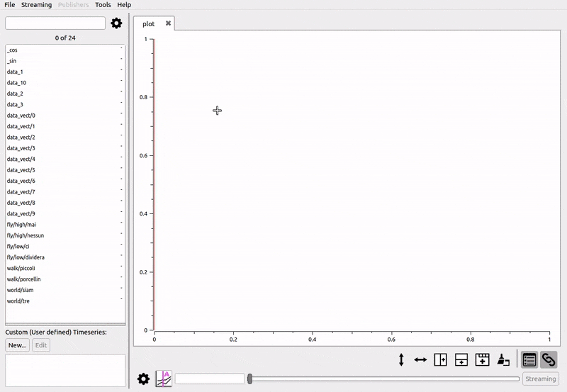Toggle the time offset chart icon
This screenshot has height=392, width=567.
[164, 379]
